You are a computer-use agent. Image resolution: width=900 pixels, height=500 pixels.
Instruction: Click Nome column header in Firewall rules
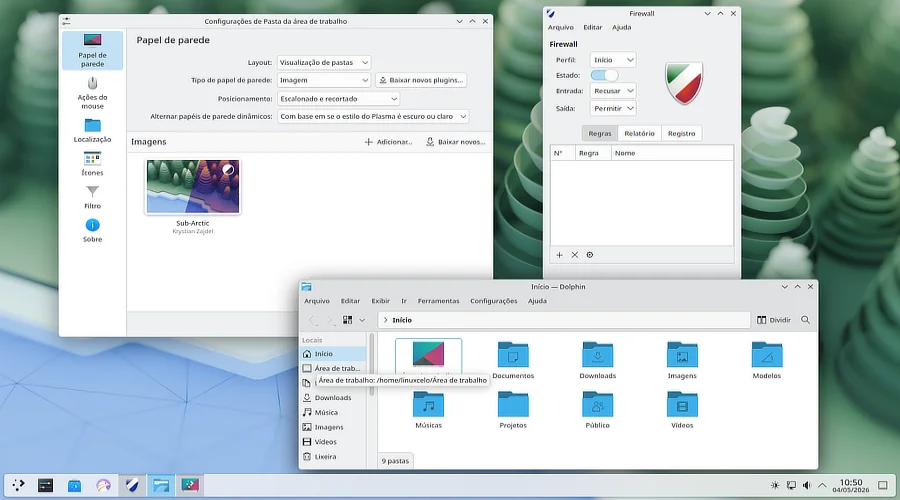click(x=672, y=153)
